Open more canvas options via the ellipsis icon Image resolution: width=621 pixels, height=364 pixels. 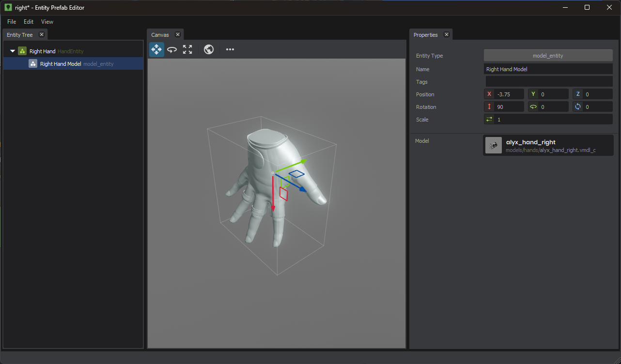tap(230, 49)
